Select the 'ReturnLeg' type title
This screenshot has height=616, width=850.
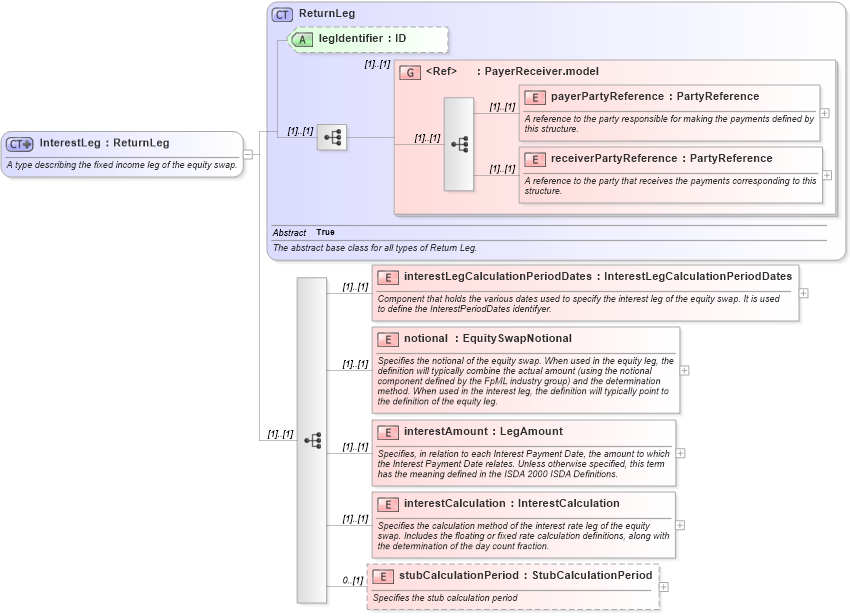click(327, 14)
